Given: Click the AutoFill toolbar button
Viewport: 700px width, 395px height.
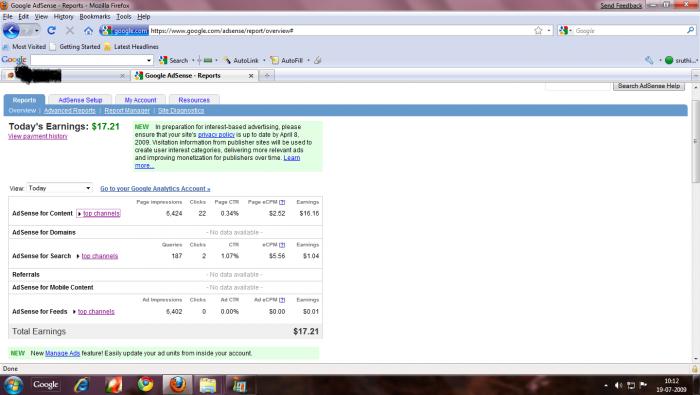Looking at the screenshot, I should [287, 60].
